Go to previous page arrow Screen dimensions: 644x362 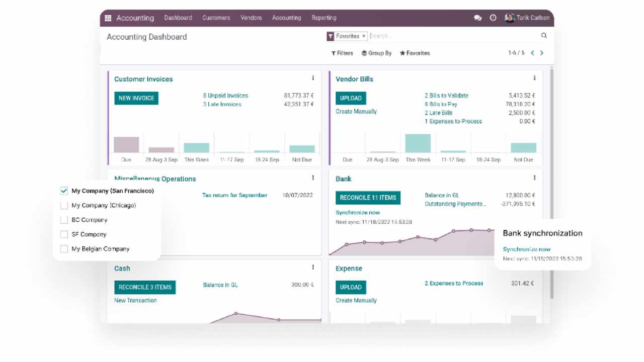tap(532, 53)
